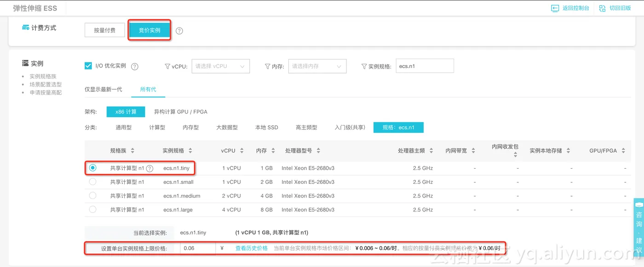644x267 pixels.
Task: Choose 内存型 category
Action: click(x=191, y=127)
